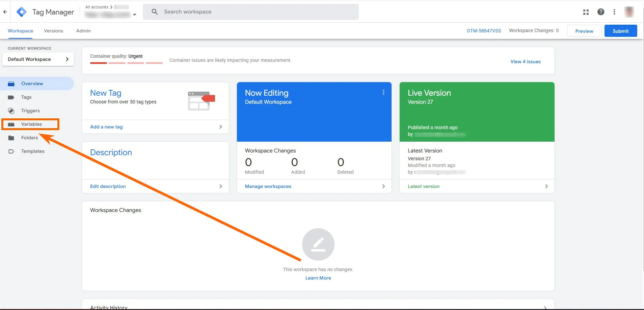Open Now Editing card options menu

383,93
